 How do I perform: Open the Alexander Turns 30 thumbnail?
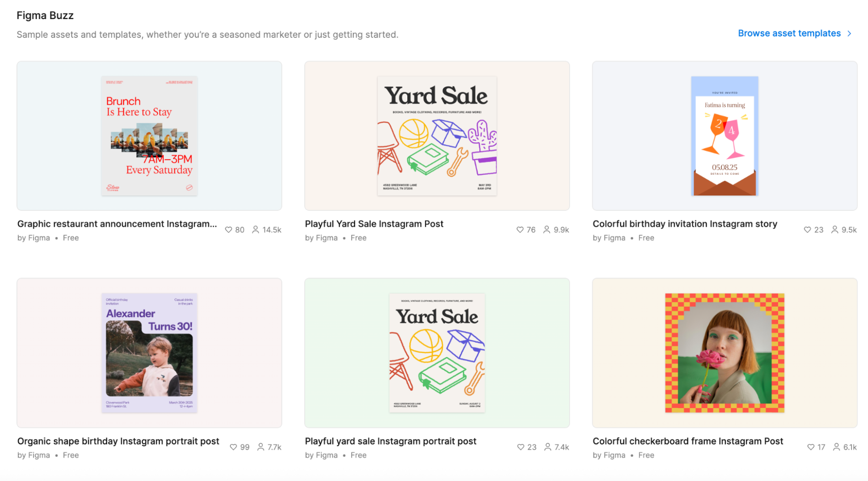[149, 353]
